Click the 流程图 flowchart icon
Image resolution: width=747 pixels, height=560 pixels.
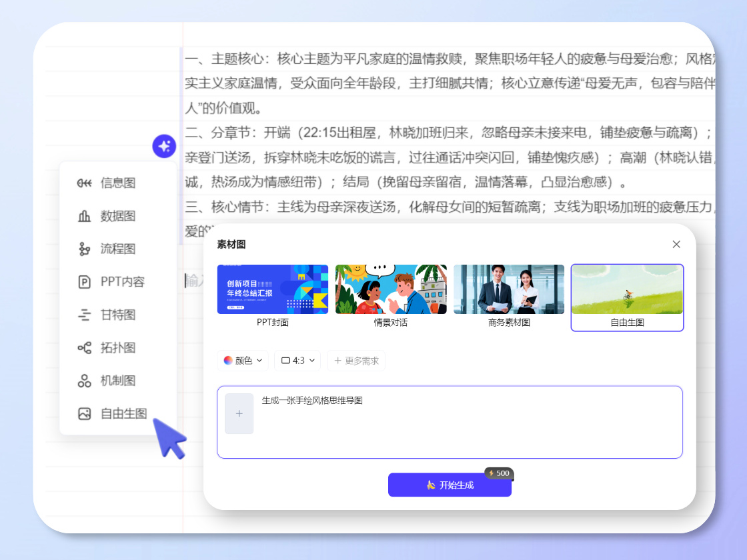coord(84,249)
